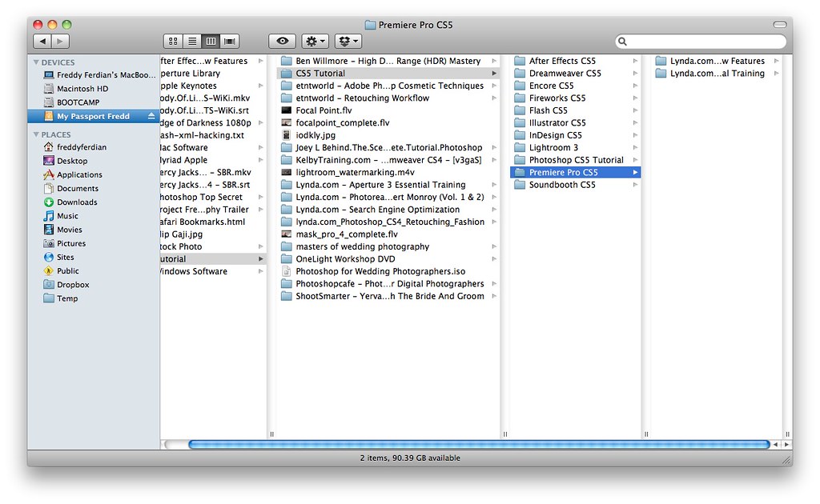
Task: Eject My Passport Fredd drive
Action: [x=151, y=116]
